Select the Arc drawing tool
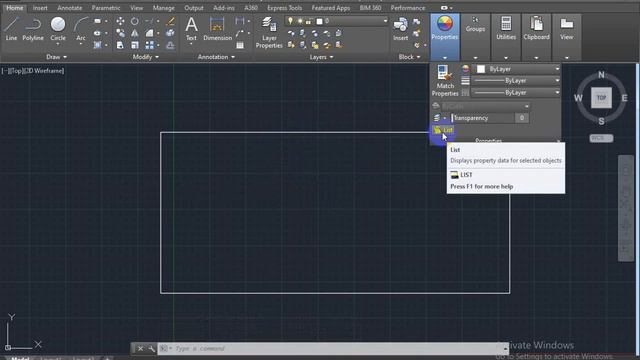This screenshot has width=640, height=360. [x=81, y=29]
